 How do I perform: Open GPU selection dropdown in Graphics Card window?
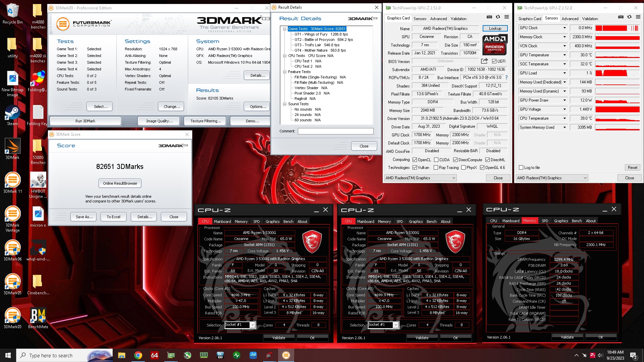coord(421,178)
